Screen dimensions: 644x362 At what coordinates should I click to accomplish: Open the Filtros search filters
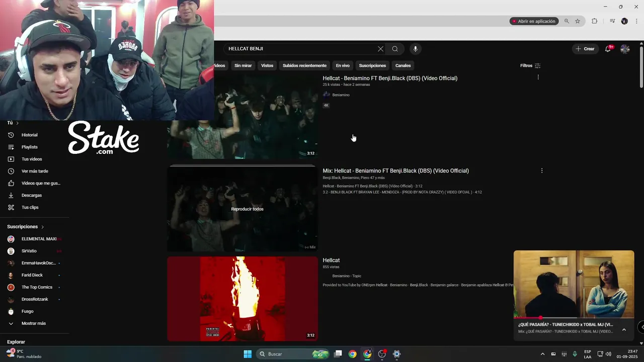click(530, 65)
